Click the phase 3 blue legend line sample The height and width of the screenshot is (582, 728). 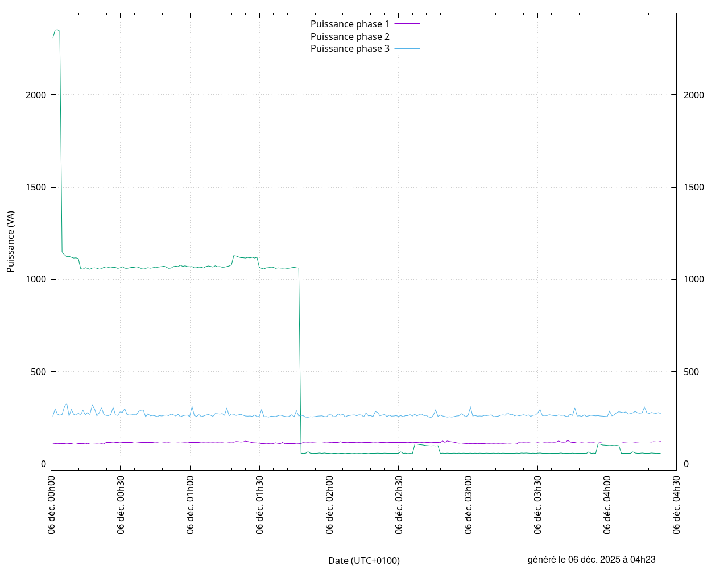[407, 49]
